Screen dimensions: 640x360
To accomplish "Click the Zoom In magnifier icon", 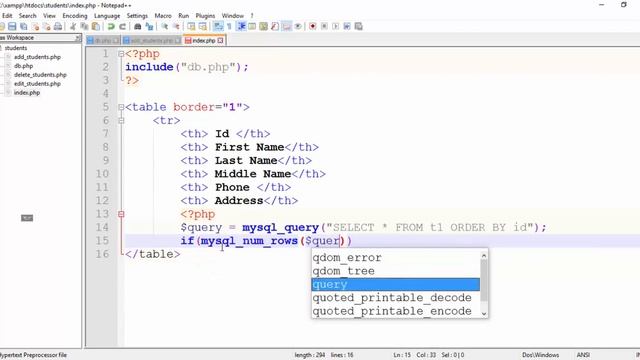I will 165,27.
